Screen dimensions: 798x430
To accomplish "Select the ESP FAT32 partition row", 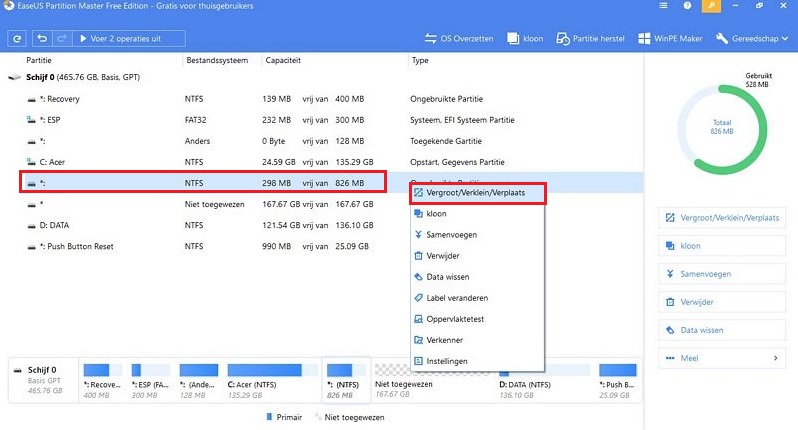I will click(x=323, y=120).
